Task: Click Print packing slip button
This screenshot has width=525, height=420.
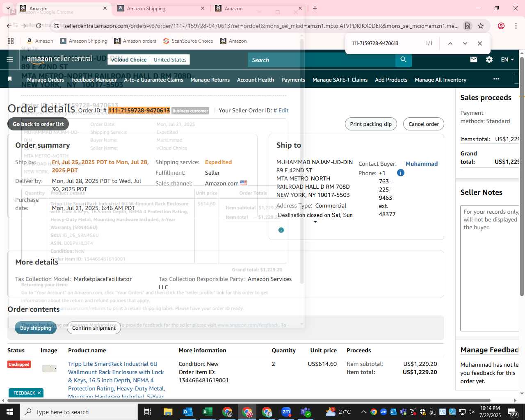Action: [x=371, y=124]
